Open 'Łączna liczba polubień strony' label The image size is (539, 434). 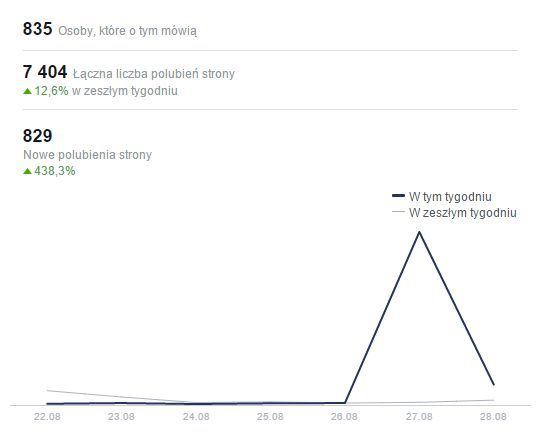(x=154, y=74)
